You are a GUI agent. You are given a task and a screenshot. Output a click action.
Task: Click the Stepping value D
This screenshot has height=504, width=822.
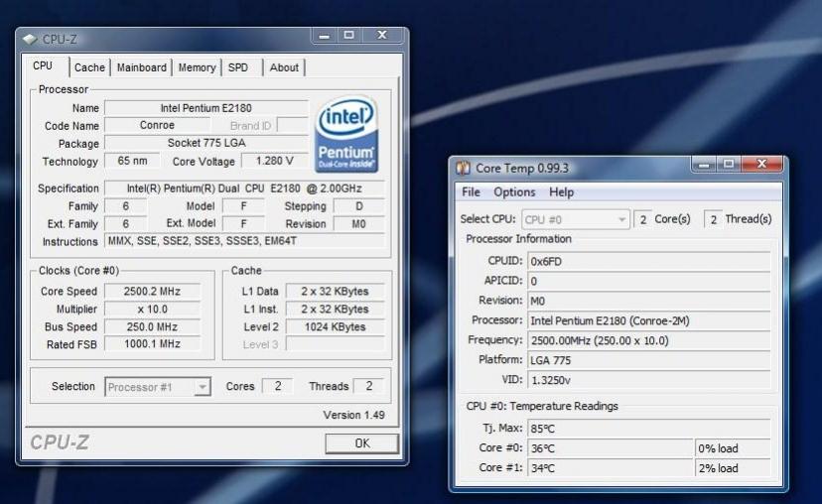point(359,206)
